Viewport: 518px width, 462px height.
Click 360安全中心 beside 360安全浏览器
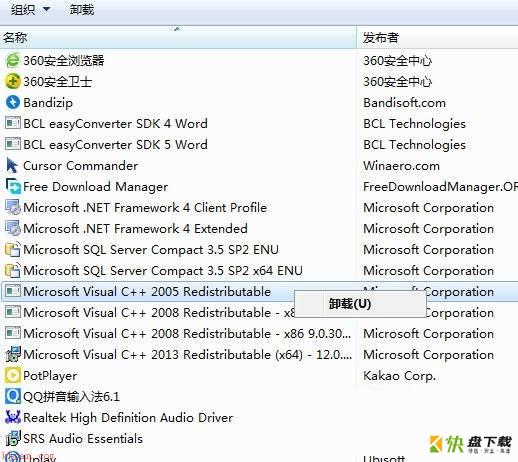pyautogui.click(x=397, y=61)
